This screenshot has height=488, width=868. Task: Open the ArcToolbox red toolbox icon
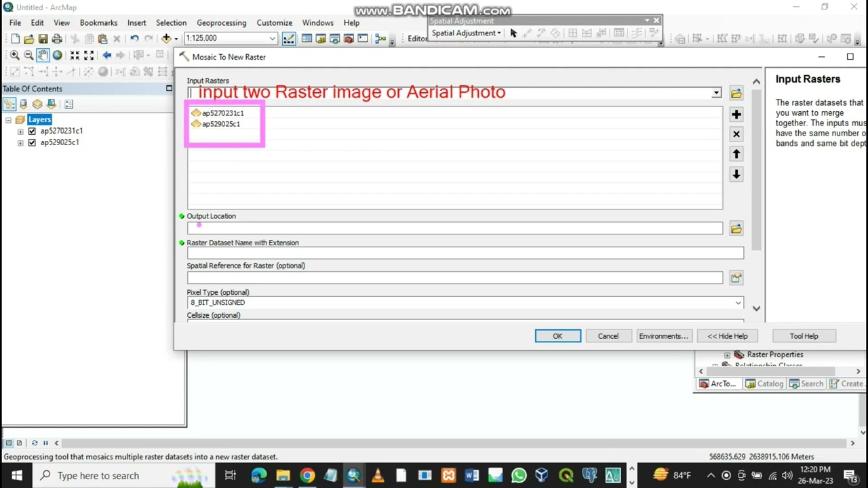[x=349, y=39]
